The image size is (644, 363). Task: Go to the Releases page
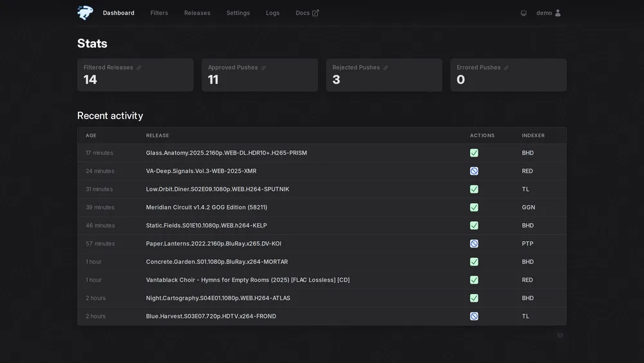pos(197,13)
